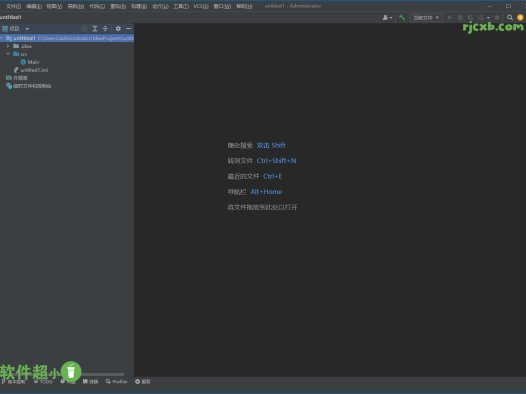Open the 编辑(E) Edit menu
526x394 pixels.
point(34,6)
